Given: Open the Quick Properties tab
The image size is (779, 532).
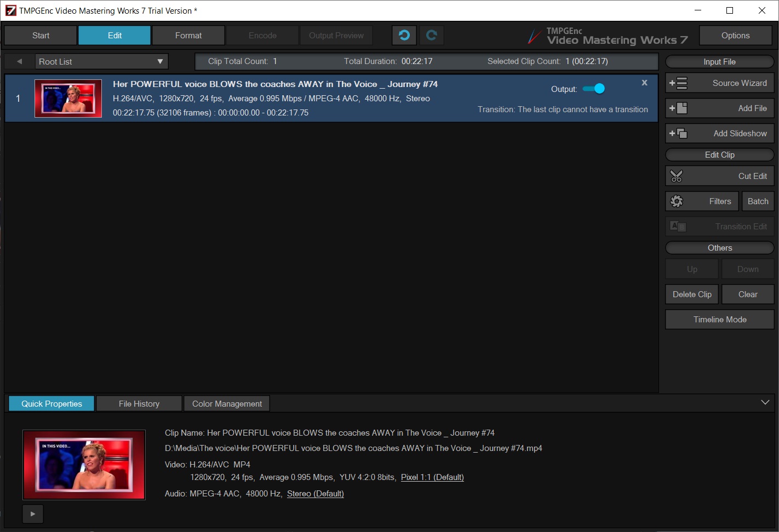Looking at the screenshot, I should point(51,404).
